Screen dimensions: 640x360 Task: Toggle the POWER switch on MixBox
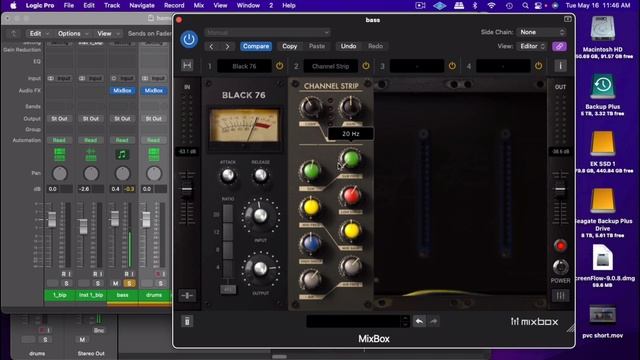click(560, 267)
